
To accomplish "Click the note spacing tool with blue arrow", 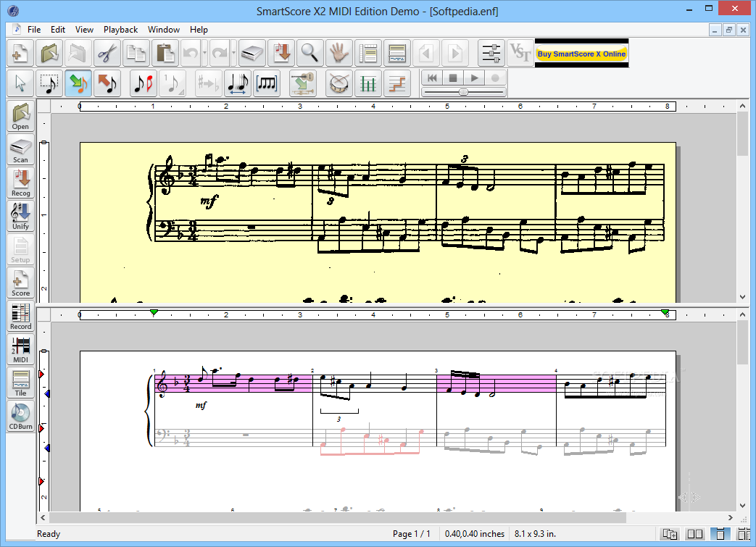I will coord(237,83).
